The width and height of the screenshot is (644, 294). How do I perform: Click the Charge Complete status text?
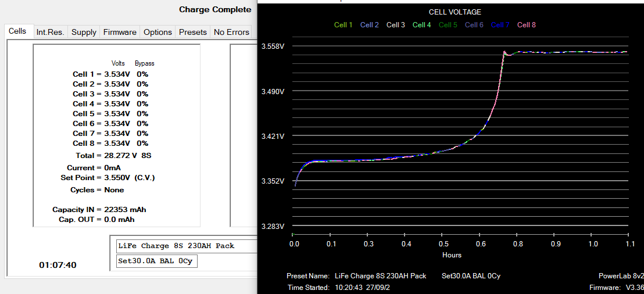point(215,9)
